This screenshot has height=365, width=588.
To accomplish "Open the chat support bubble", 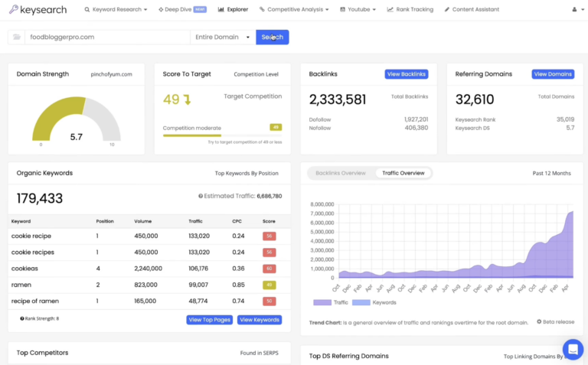I will (x=573, y=349).
